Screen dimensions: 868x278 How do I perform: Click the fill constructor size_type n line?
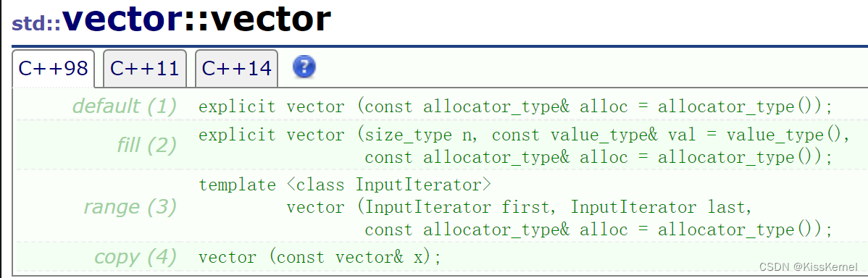coord(525,135)
